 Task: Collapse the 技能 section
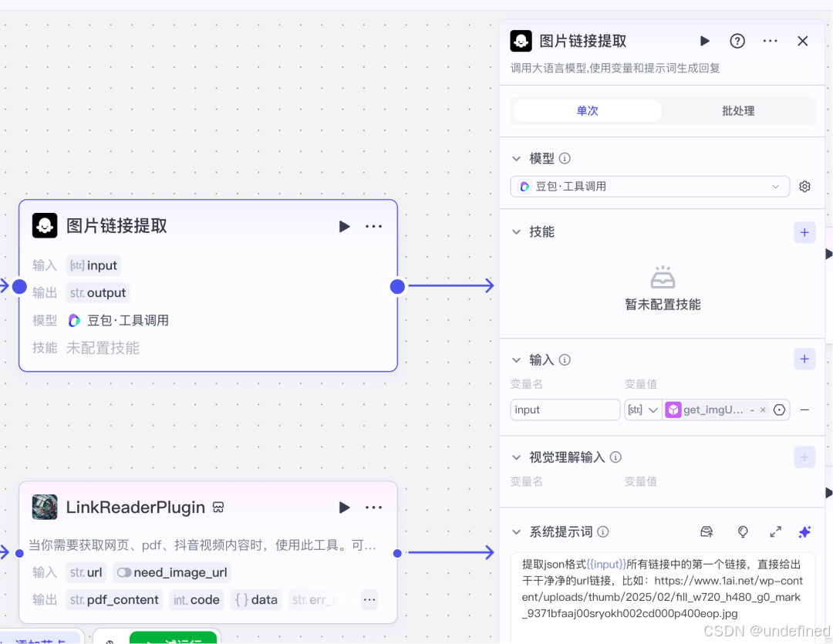516,231
